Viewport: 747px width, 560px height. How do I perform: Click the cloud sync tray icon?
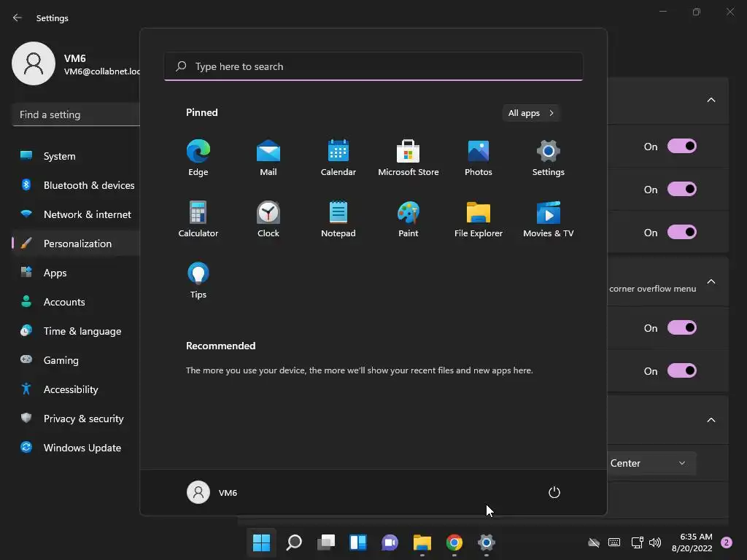[594, 542]
